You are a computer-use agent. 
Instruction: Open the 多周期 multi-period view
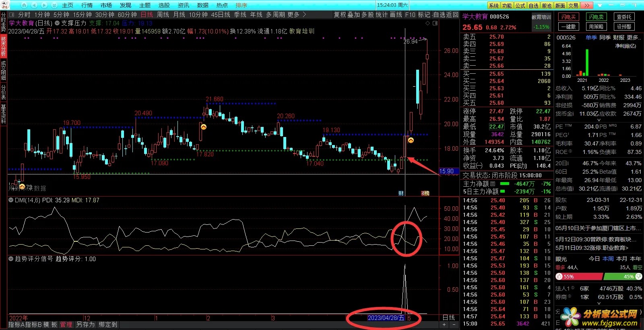(275, 15)
